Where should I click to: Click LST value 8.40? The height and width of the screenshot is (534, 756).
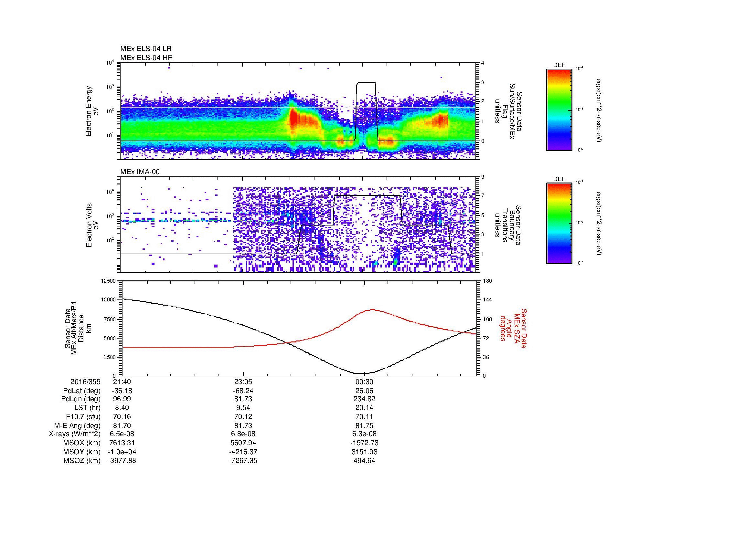click(122, 408)
